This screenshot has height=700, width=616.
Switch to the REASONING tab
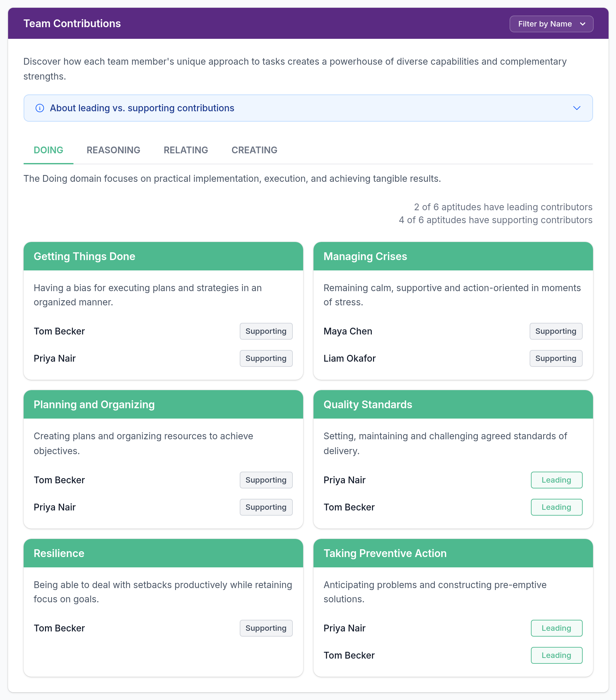tap(114, 150)
